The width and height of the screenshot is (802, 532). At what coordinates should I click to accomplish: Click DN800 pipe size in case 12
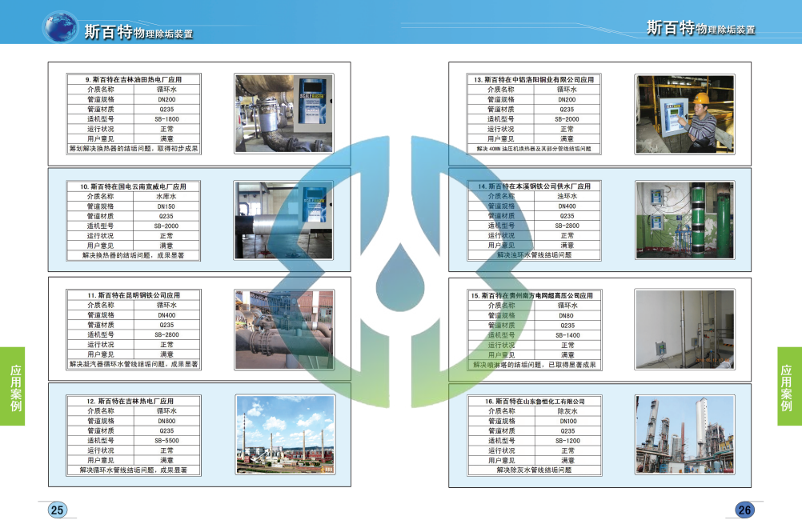tap(166, 421)
